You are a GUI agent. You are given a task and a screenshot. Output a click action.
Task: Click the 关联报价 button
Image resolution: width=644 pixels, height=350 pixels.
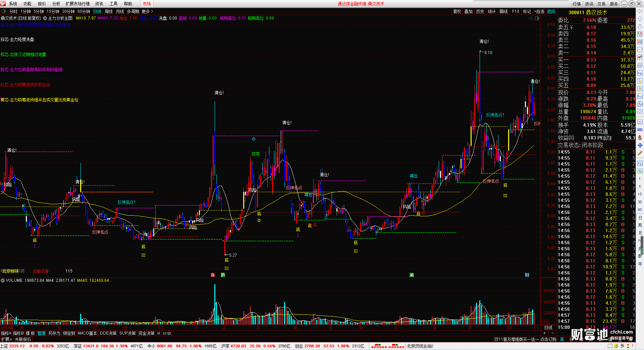[x=23, y=339]
